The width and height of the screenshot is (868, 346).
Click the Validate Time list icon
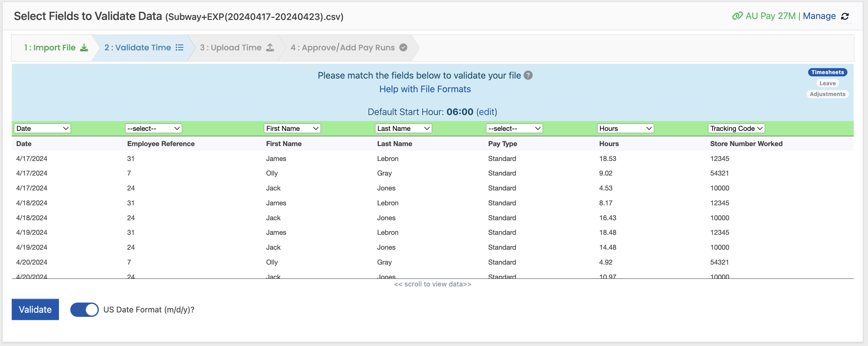click(x=180, y=48)
